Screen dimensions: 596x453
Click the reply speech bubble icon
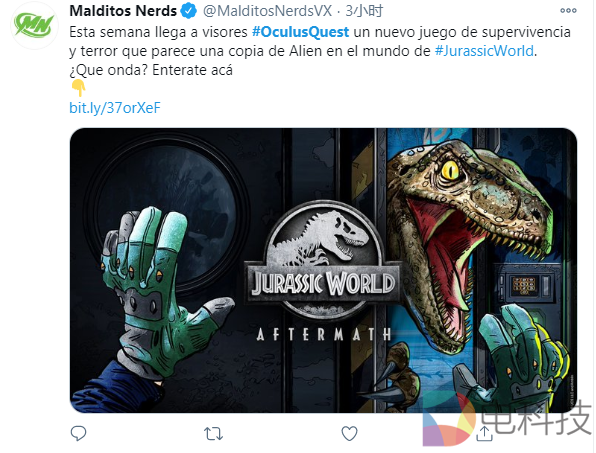[78, 433]
